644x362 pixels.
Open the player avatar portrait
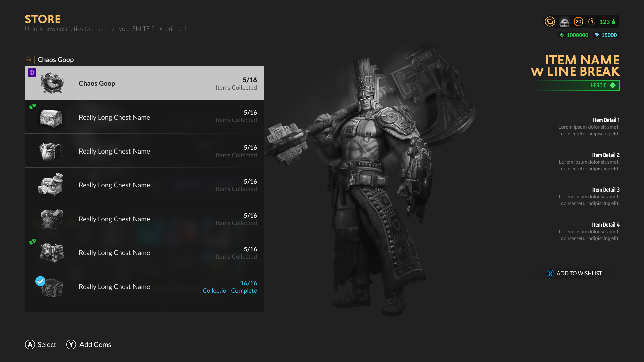[x=565, y=22]
